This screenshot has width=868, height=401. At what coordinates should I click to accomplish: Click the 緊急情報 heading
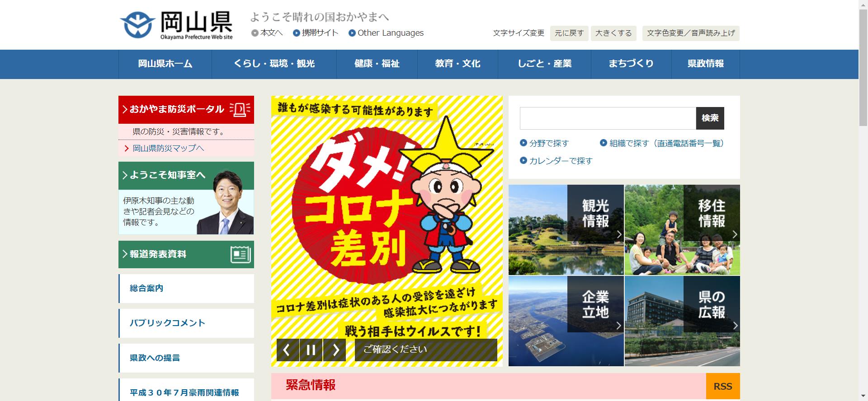pyautogui.click(x=311, y=385)
